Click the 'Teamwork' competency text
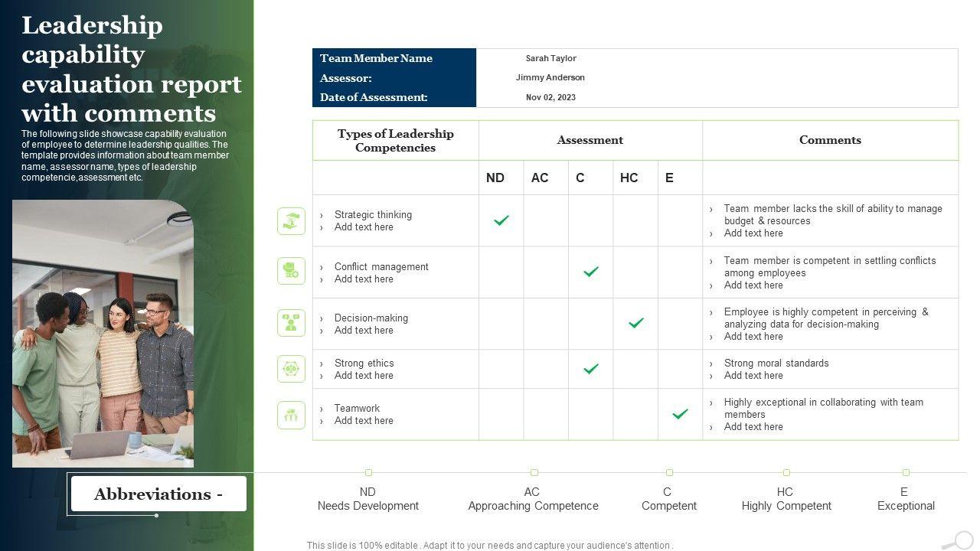The width and height of the screenshot is (980, 551). click(x=357, y=408)
